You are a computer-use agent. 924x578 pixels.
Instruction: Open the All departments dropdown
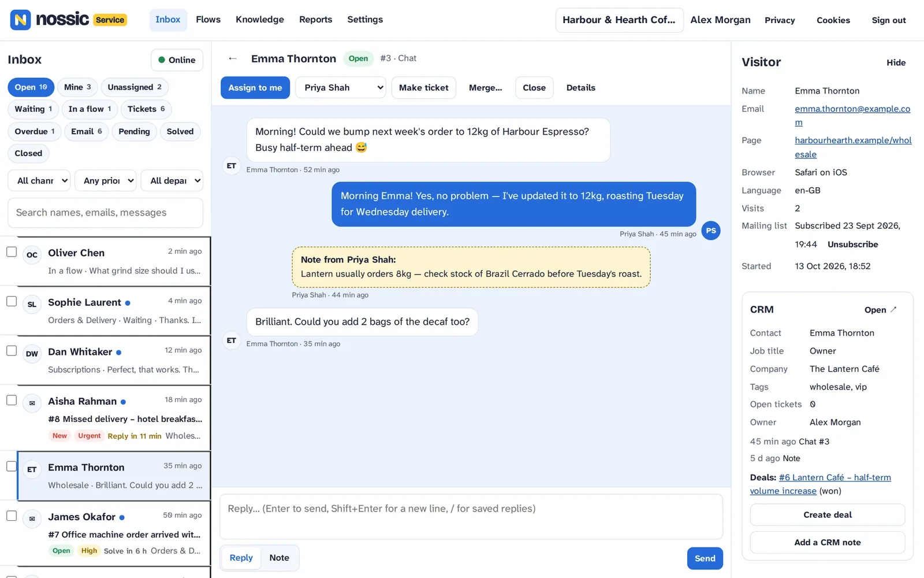pos(172,181)
